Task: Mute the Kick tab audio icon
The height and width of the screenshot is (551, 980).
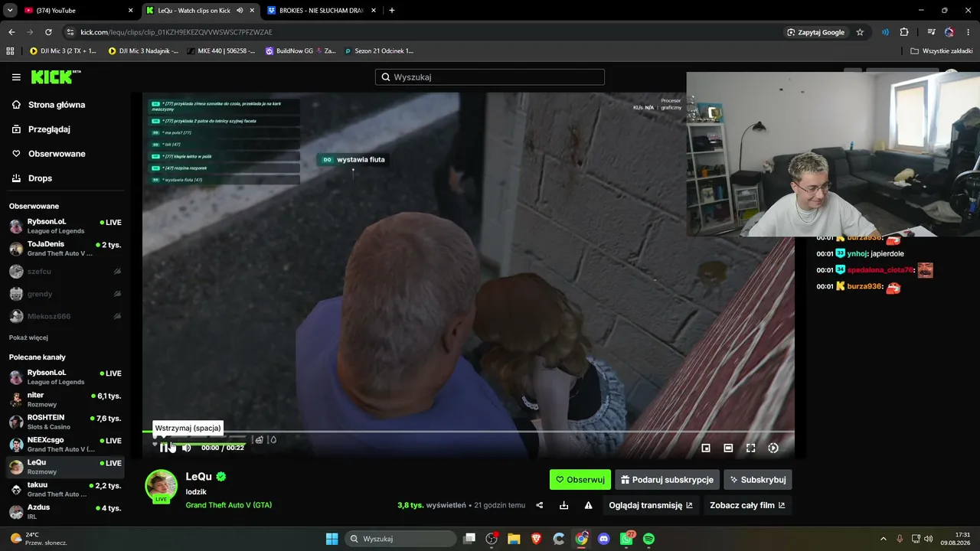Action: click(x=240, y=11)
